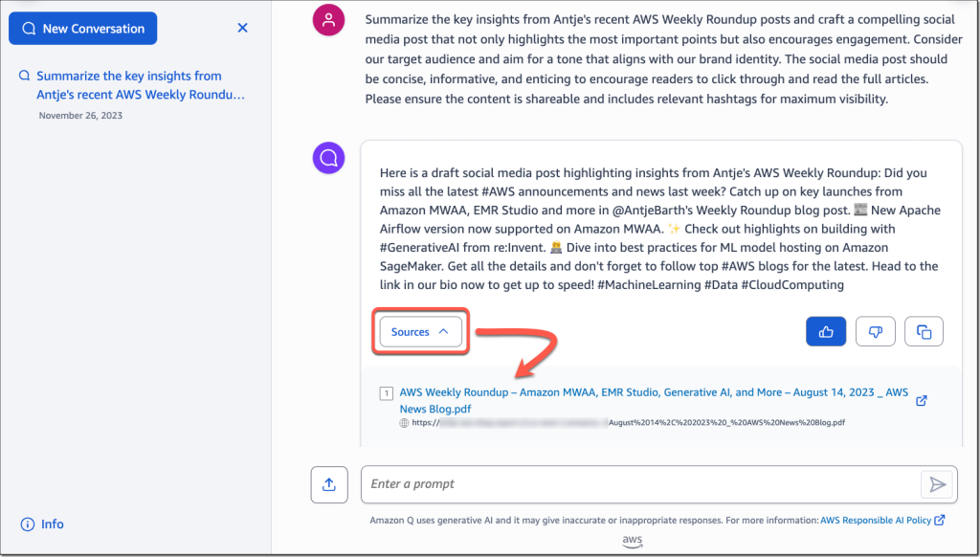Viewport: 980px width, 557px height.
Task: Toggle thumbs up feedback on the response
Action: (825, 330)
